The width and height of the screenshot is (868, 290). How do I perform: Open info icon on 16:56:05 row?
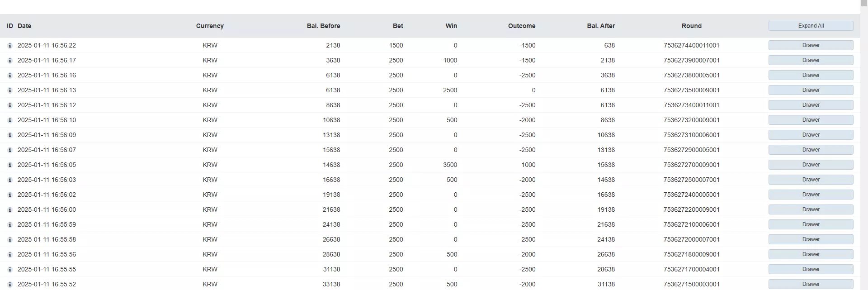point(10,165)
